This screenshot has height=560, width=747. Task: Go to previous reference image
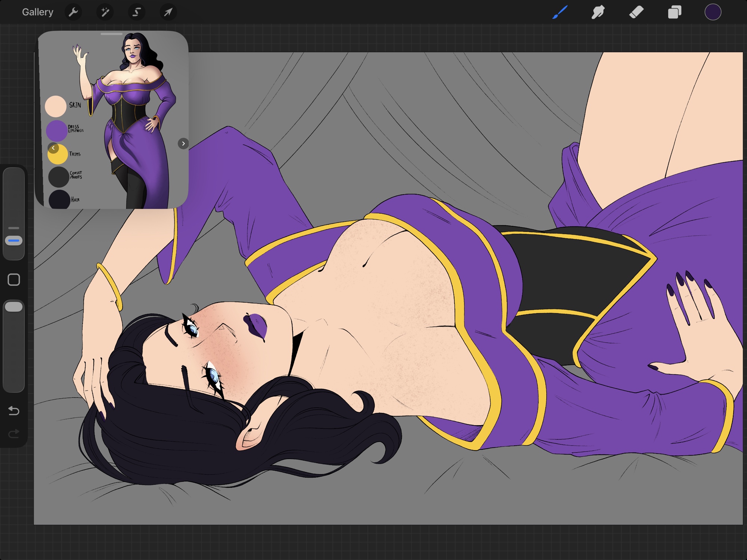tap(53, 148)
